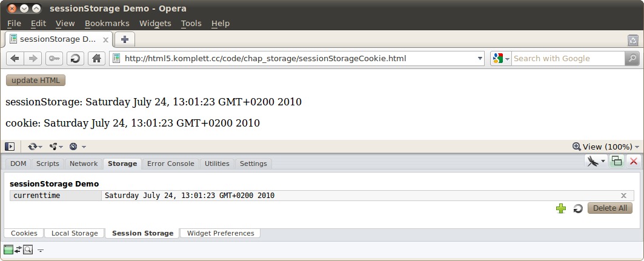The image size is (644, 261).
Task: Go to the Home page icon
Action: [96, 59]
